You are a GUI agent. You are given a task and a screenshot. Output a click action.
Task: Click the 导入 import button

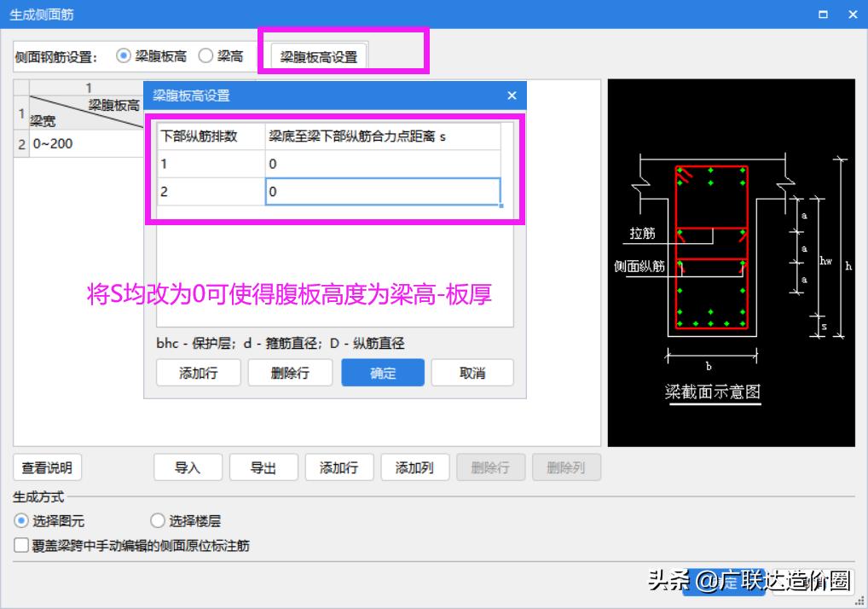pyautogui.click(x=187, y=467)
